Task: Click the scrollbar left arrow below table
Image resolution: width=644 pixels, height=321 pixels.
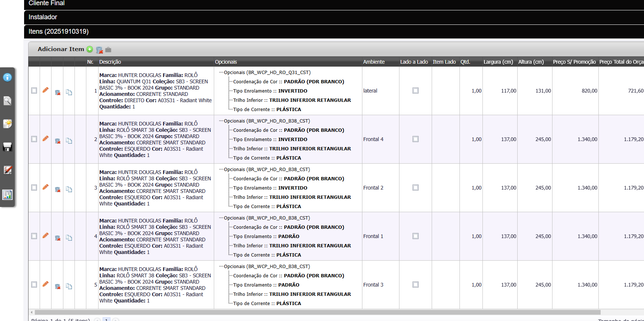Action: pyautogui.click(x=31, y=312)
